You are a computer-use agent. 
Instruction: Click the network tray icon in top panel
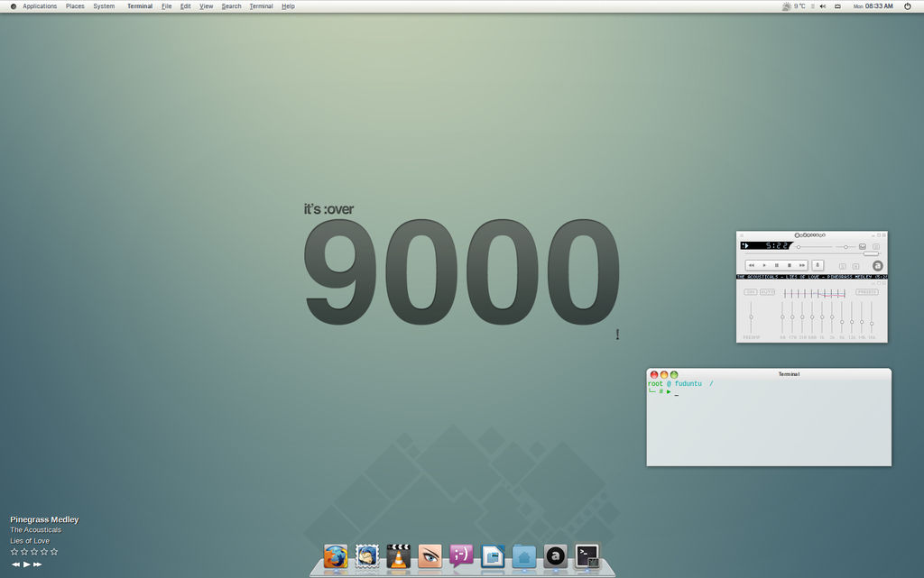(x=837, y=6)
